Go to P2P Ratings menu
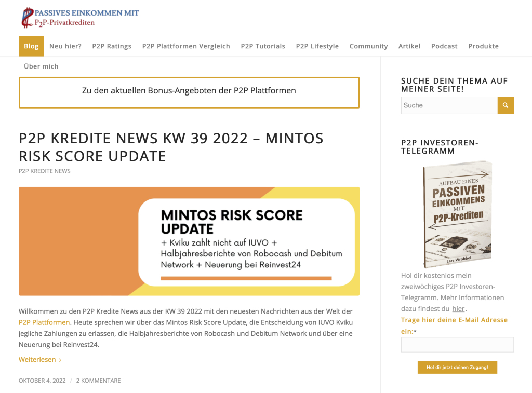 click(112, 46)
